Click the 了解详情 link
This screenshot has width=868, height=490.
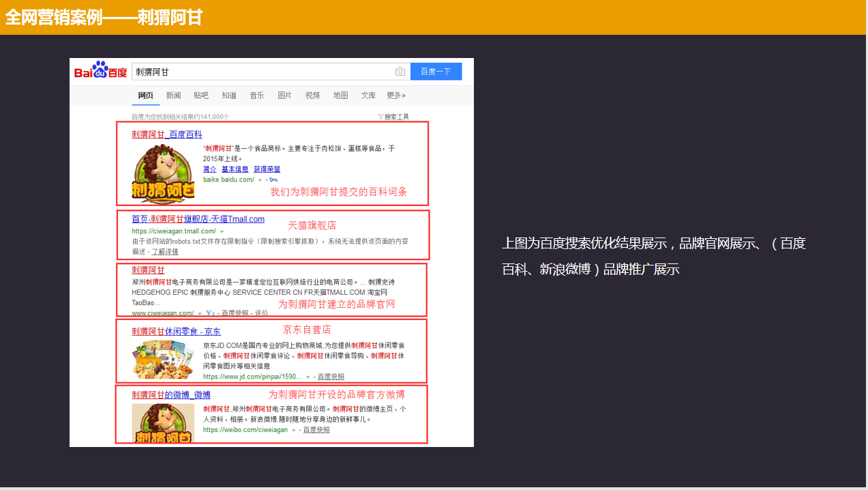pos(165,252)
